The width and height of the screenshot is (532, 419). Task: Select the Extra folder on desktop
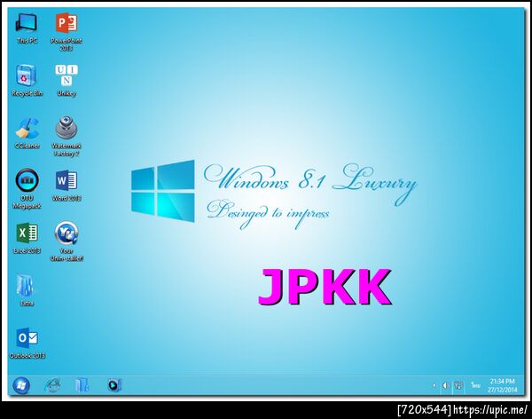coord(26,290)
